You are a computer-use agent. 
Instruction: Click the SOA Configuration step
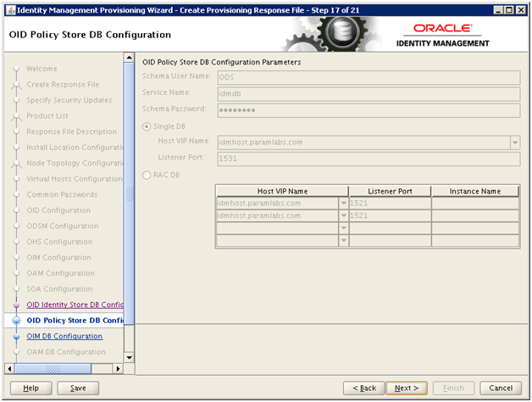59,289
